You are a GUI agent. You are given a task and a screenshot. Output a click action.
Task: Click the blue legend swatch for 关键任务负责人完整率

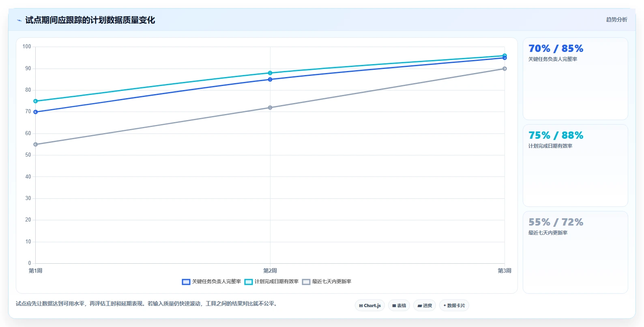coord(186,282)
